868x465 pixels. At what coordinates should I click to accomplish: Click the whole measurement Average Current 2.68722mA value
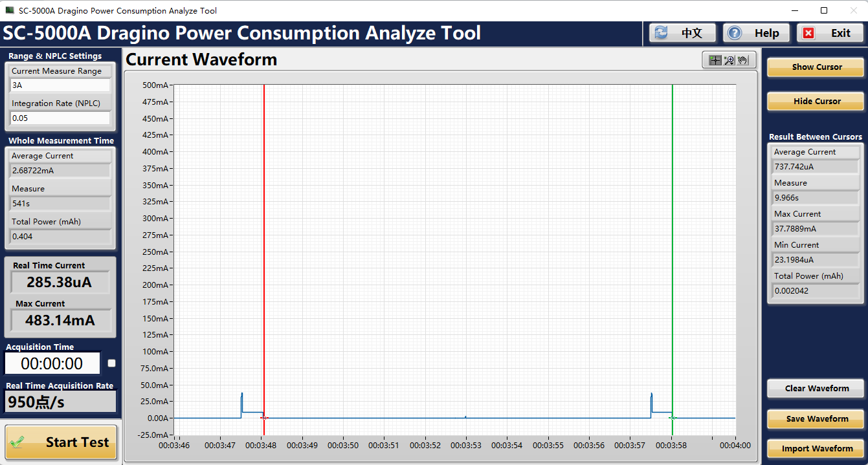[60, 171]
